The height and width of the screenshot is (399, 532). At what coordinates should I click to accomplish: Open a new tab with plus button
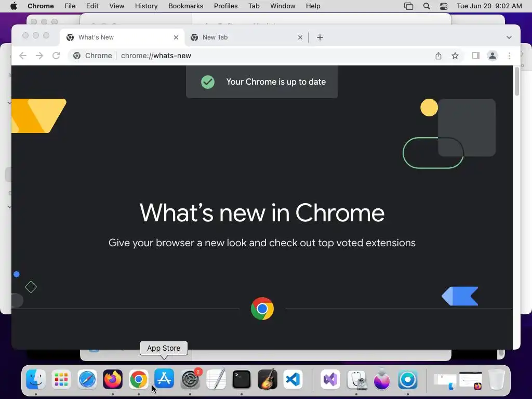[320, 37]
